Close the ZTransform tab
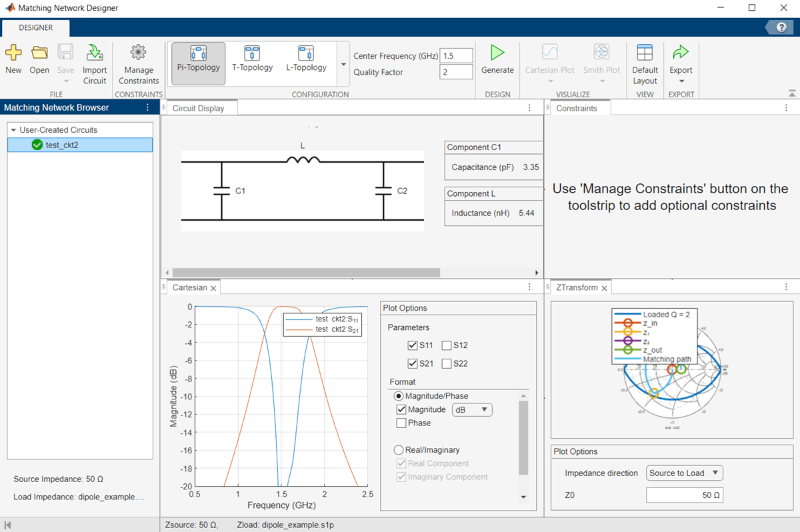Viewport: 800px width, 532px height. (604, 288)
